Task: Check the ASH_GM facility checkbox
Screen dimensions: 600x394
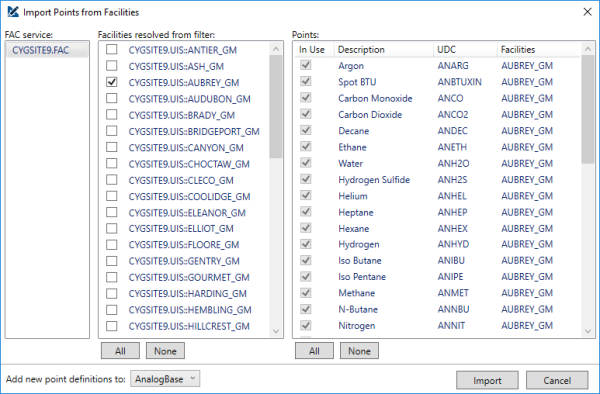Action: tap(112, 66)
